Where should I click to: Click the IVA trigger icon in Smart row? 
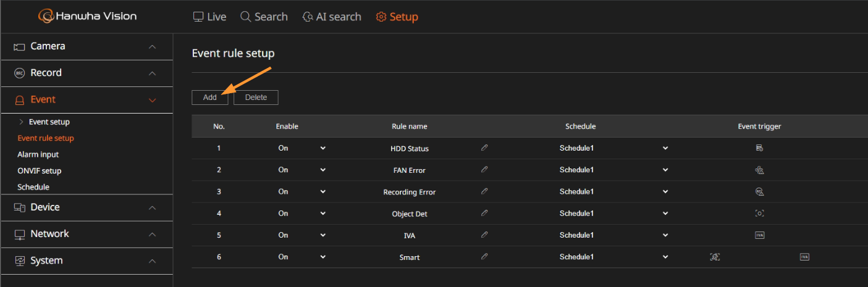[804, 257]
